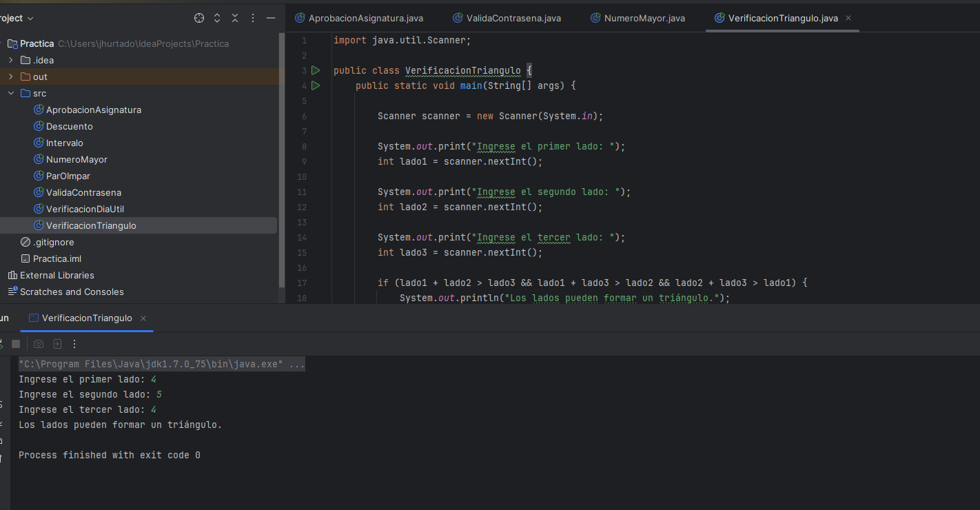Click the project path C:\Users\jhurtado\IdeaProjects\Practica

point(143,43)
